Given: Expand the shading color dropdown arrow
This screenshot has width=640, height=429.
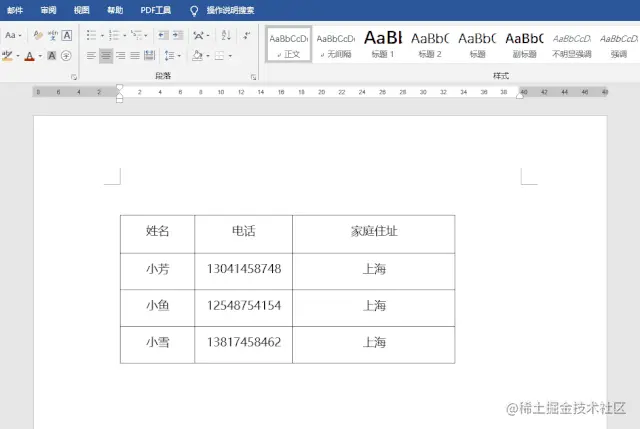Looking at the screenshot, I should tap(208, 56).
